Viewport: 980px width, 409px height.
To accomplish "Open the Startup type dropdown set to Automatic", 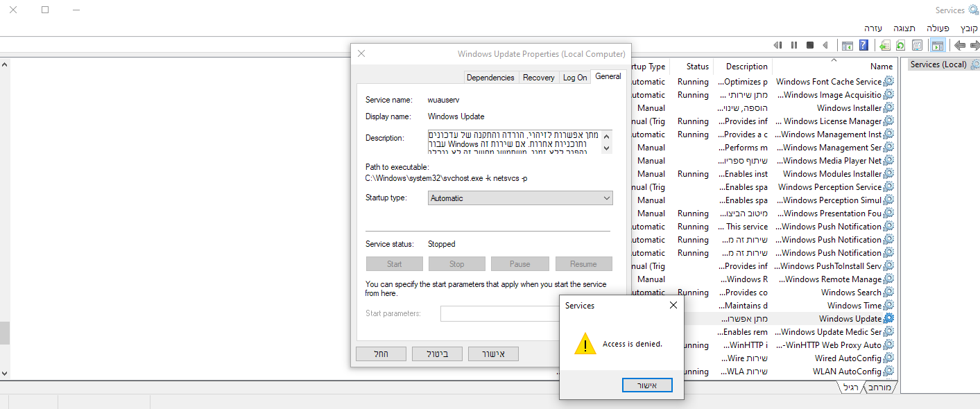I will coord(520,198).
